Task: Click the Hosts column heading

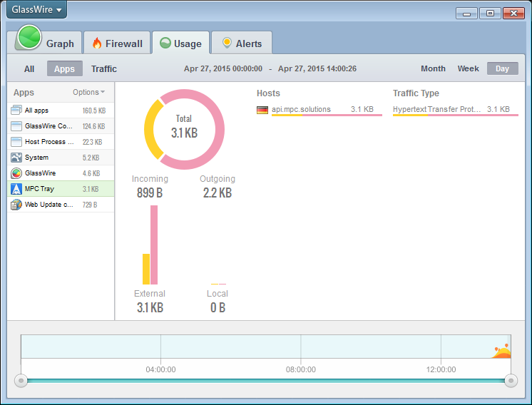Action: (x=268, y=93)
